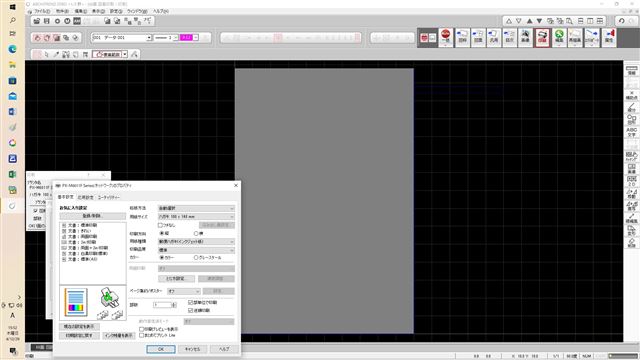Screen dimensions: 640x360
Task: Open the ページ集約/ポスター dropdown
Action: [184, 291]
